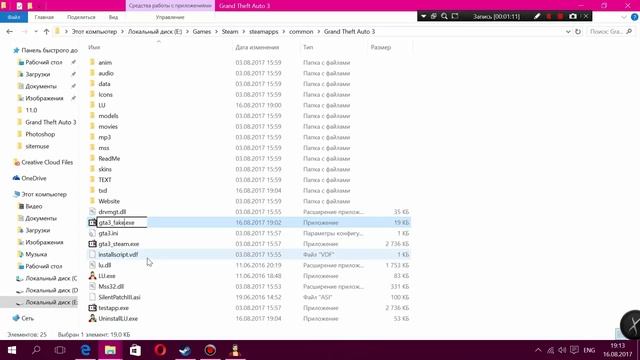
Task: Select the Website folder
Action: point(109,201)
